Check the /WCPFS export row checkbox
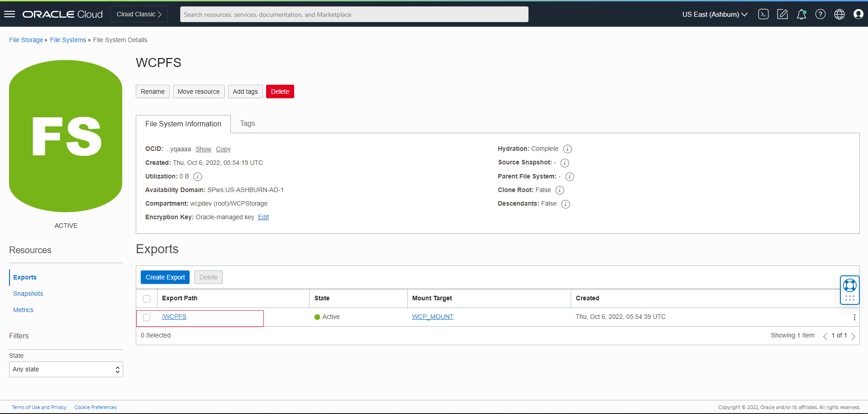This screenshot has width=868, height=414. 147,318
